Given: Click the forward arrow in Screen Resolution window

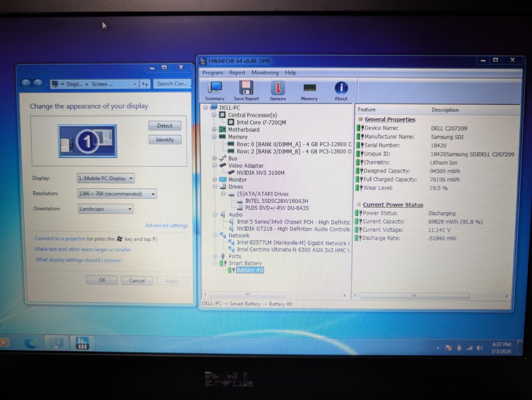Looking at the screenshot, I should [38, 84].
